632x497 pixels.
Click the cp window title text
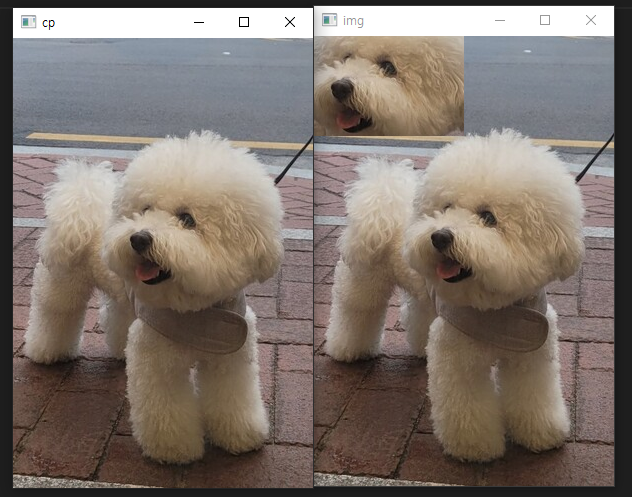[48, 23]
